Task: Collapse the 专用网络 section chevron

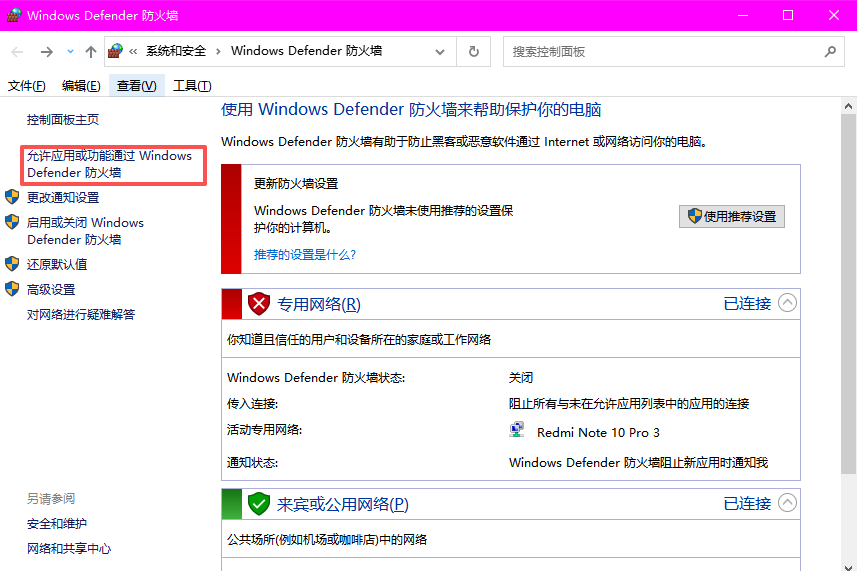Action: [787, 303]
